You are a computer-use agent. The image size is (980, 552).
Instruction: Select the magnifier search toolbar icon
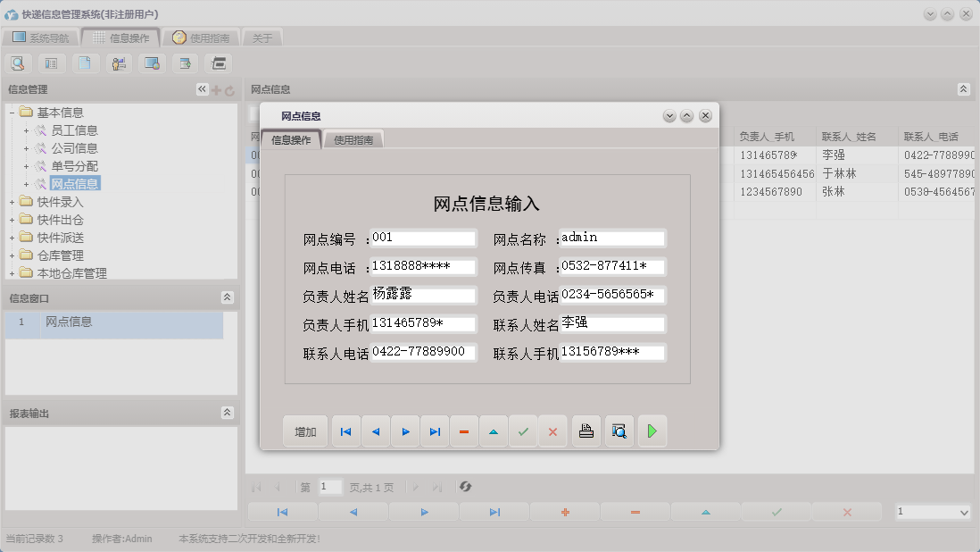18,63
